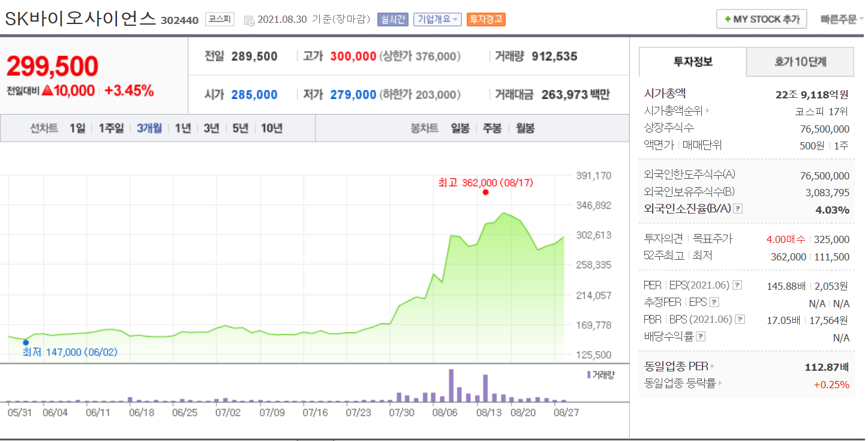The height and width of the screenshot is (441, 868).
Task: Click the arrow beside 시가총액순위
Action: [708, 111]
